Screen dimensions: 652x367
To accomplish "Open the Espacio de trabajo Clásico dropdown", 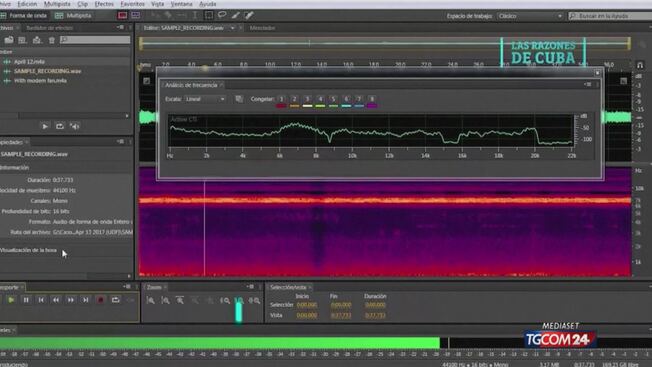I will point(530,16).
